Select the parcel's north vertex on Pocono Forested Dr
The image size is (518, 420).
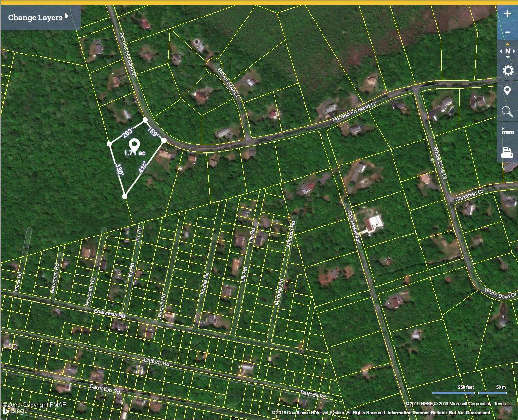(145, 120)
